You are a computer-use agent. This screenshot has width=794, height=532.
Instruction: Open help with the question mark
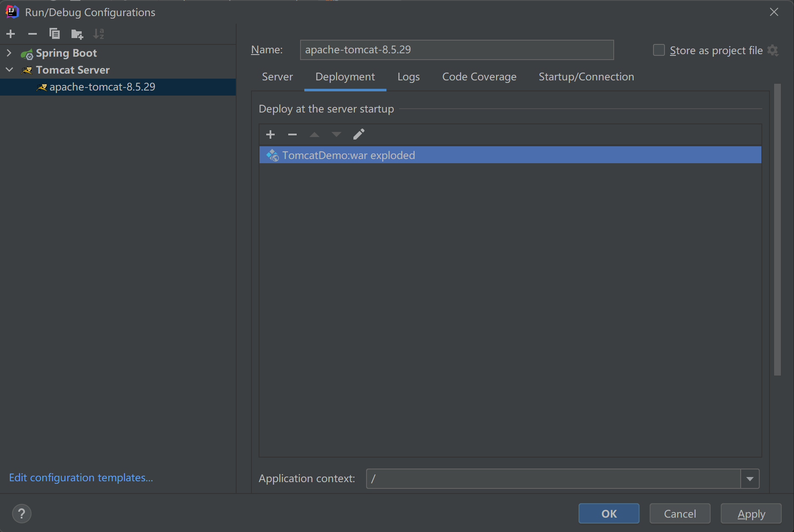[22, 514]
